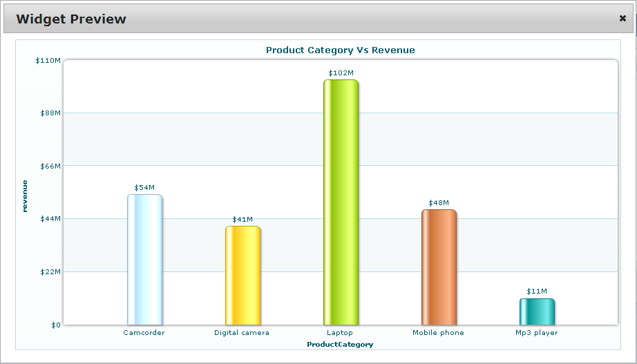Click the Laptop category label
637x364 pixels.
[340, 333]
